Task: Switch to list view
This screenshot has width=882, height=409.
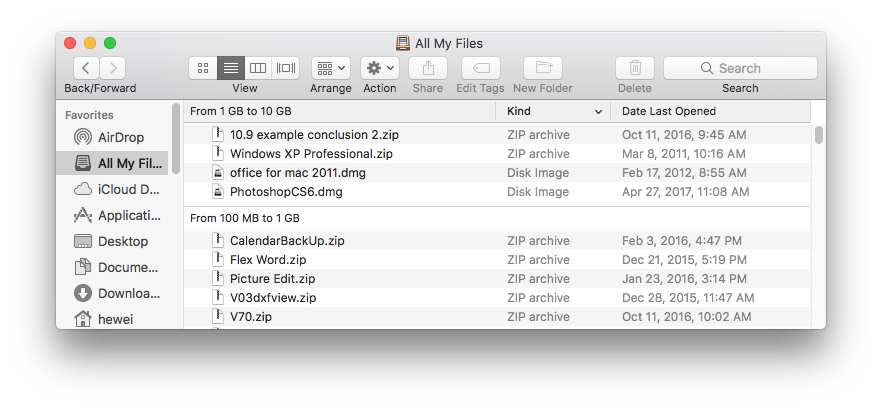Action: 231,68
